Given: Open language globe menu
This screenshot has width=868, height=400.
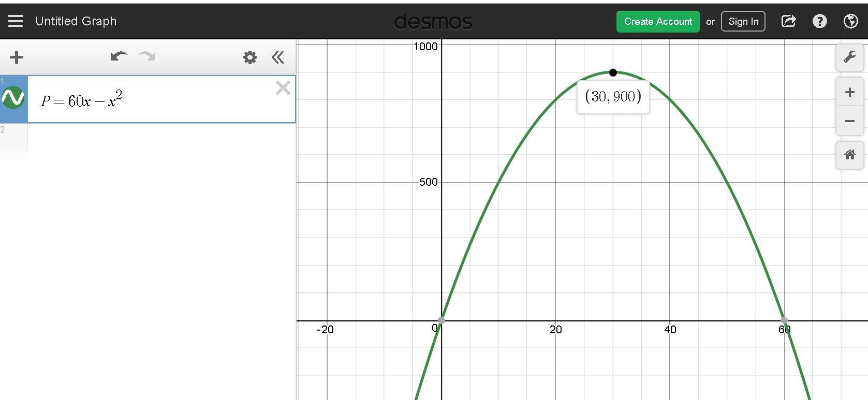Looking at the screenshot, I should click(x=851, y=21).
